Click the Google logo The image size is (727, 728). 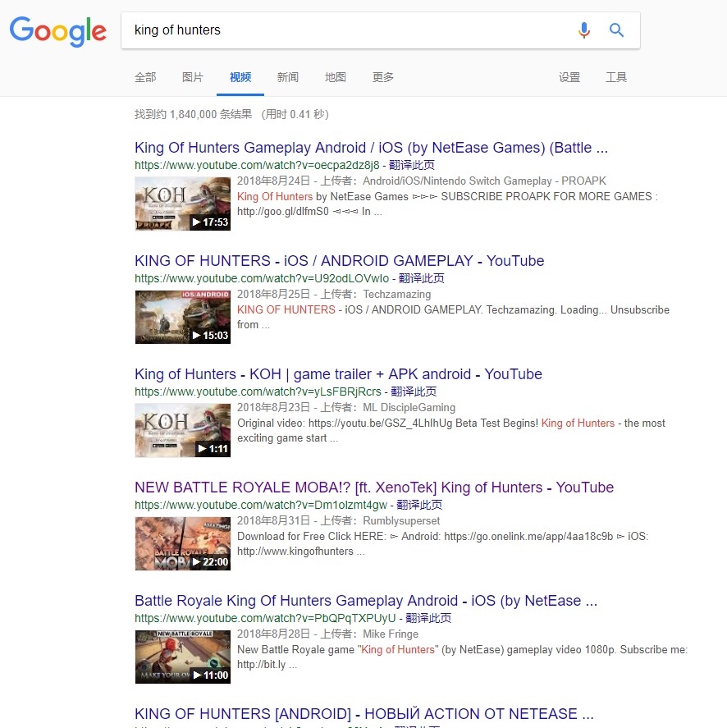pos(58,31)
